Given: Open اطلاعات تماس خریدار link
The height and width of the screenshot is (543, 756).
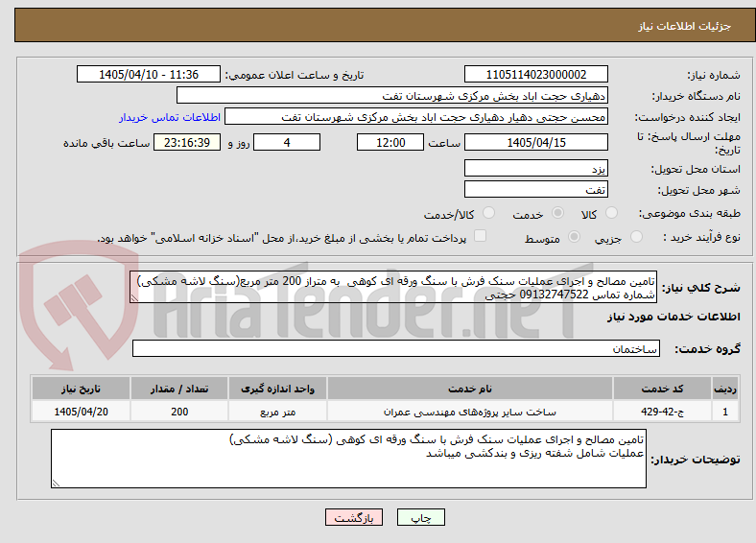Looking at the screenshot, I should point(170,117).
